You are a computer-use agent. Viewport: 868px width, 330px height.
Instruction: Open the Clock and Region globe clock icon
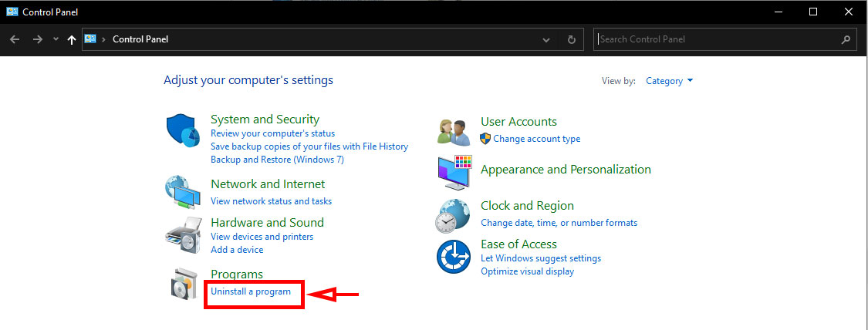point(453,216)
